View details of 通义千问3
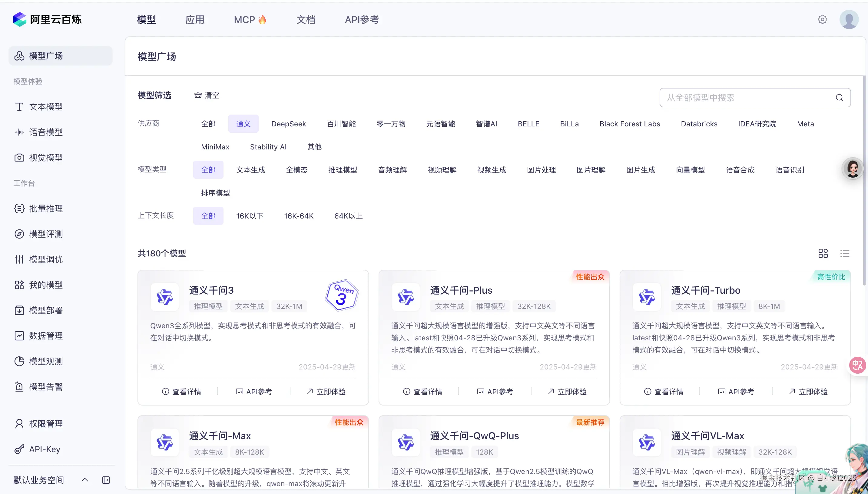 181,392
